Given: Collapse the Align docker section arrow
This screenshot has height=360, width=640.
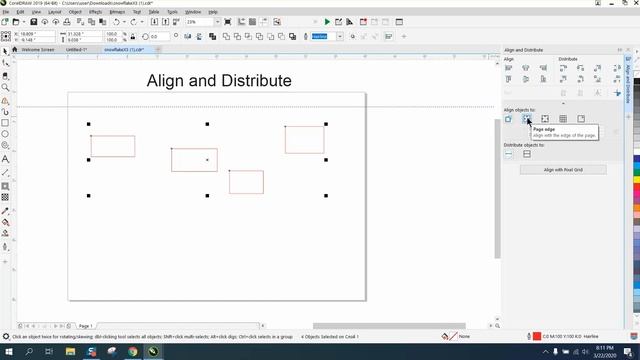Looking at the screenshot, I should pyautogui.click(x=563, y=104).
